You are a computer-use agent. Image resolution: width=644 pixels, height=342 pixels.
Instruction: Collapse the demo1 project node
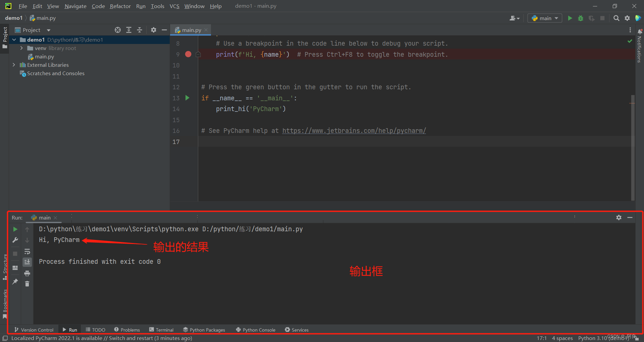click(14, 40)
